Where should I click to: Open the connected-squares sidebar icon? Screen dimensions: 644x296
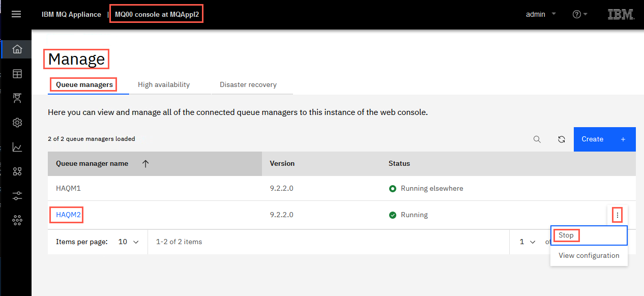pyautogui.click(x=17, y=171)
